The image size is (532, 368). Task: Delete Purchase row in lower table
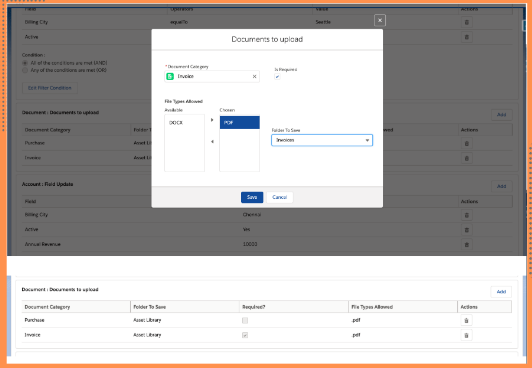click(466, 321)
